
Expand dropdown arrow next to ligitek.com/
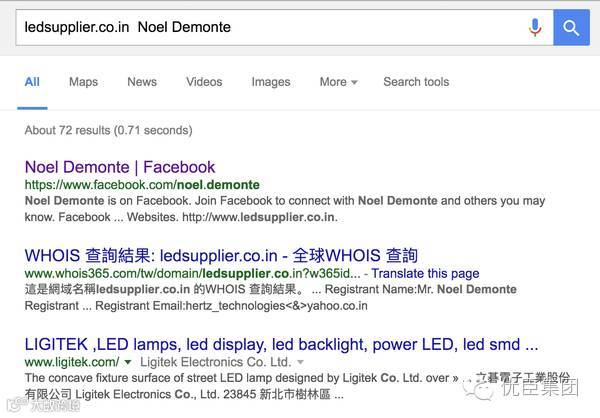click(x=128, y=362)
